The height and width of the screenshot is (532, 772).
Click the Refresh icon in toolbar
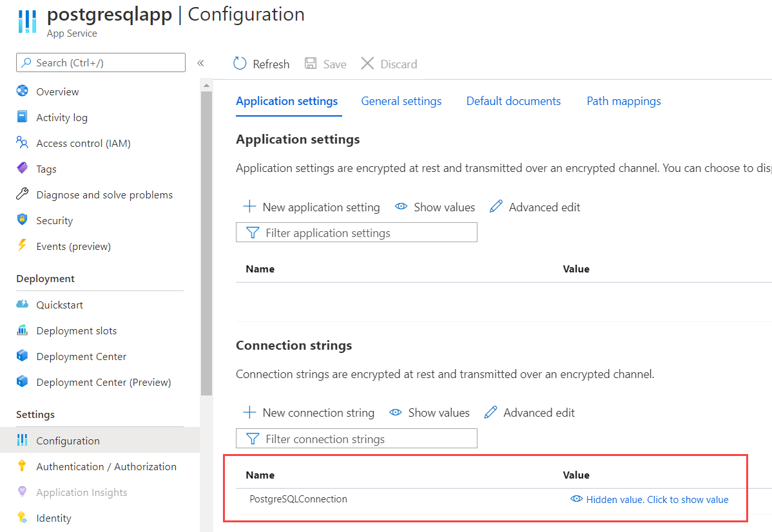pyautogui.click(x=240, y=64)
